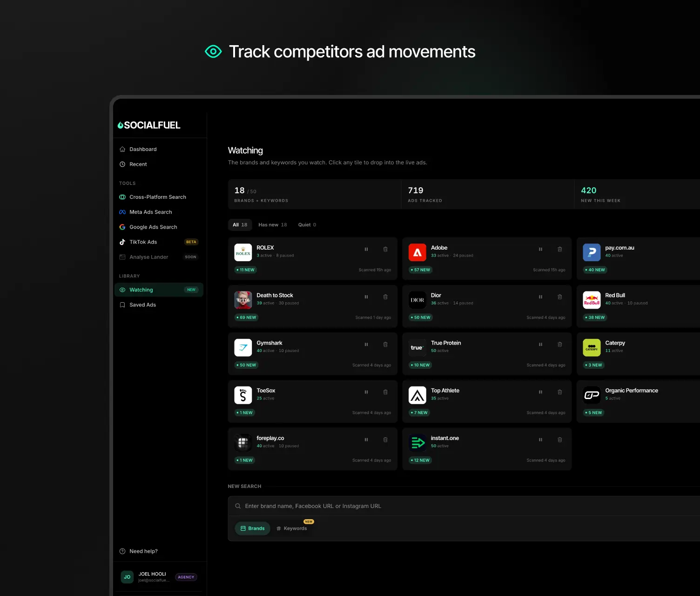Screen dimensions: 700x596
Task: Switch search mode to Keywords
Action: pyautogui.click(x=292, y=528)
